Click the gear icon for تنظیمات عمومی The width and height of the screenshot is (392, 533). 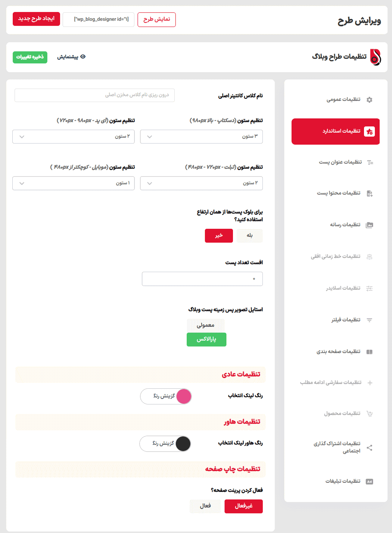coord(369,100)
